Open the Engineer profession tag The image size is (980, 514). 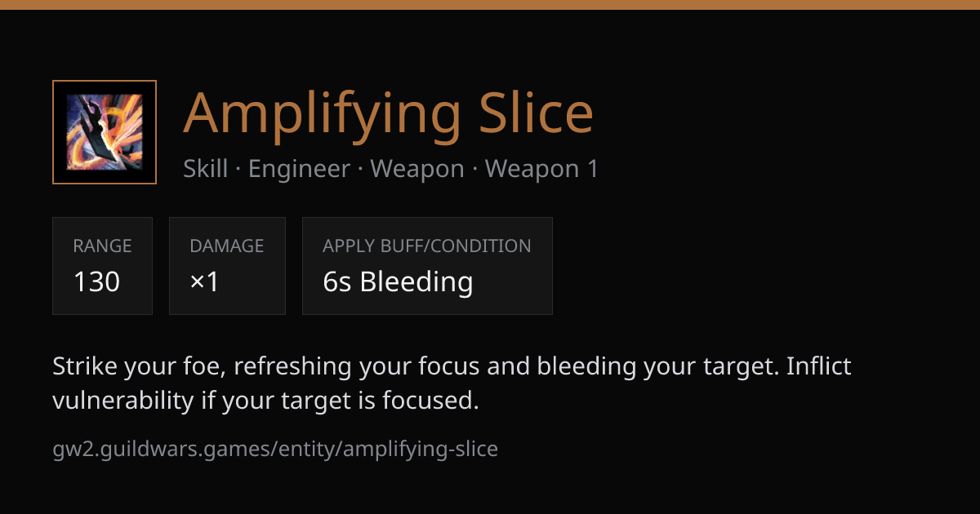[x=300, y=169]
